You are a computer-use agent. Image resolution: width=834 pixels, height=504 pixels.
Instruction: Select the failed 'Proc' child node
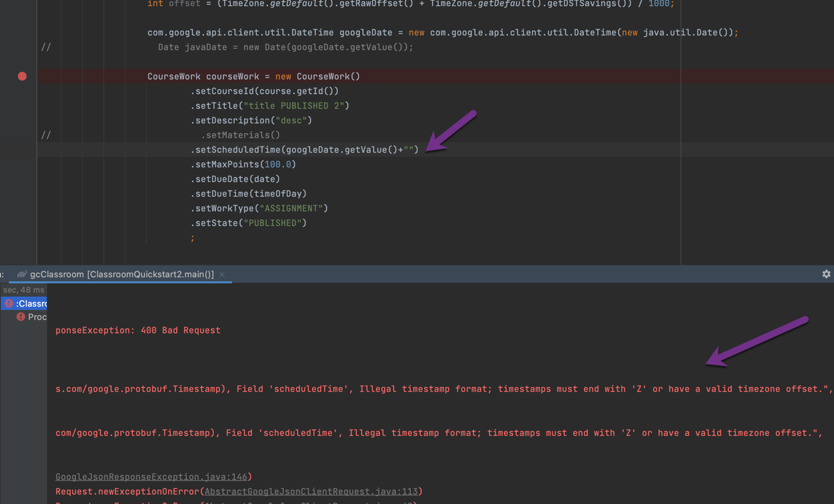point(31,317)
